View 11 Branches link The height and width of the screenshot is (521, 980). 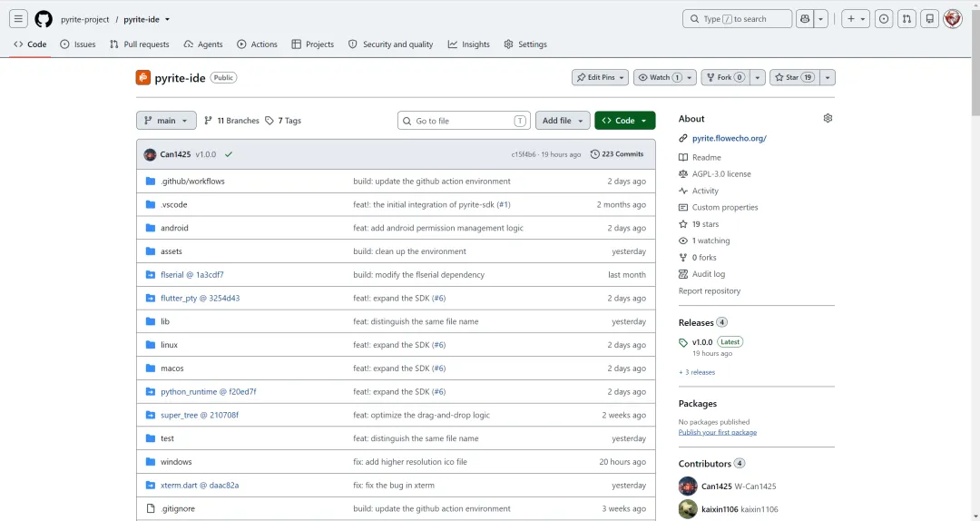231,121
